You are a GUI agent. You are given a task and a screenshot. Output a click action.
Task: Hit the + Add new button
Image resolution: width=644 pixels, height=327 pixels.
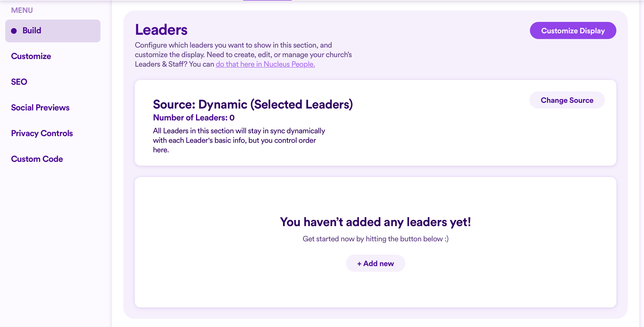pos(375,263)
